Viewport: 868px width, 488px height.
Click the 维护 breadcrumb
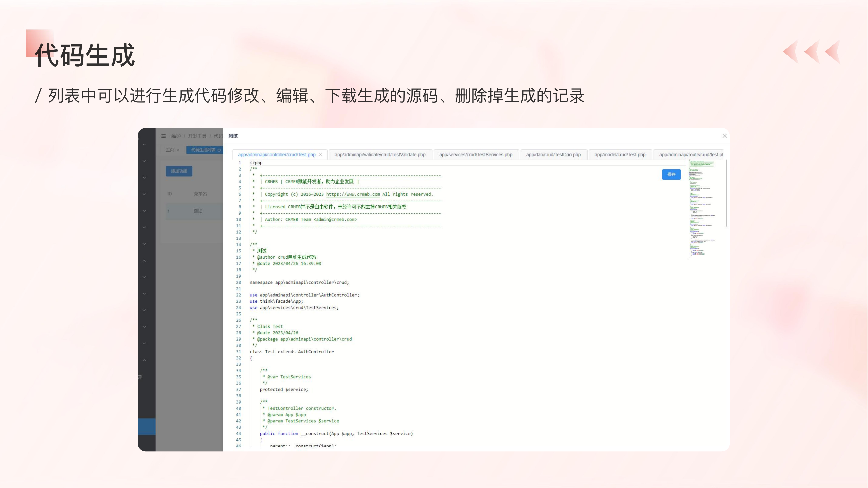176,136
